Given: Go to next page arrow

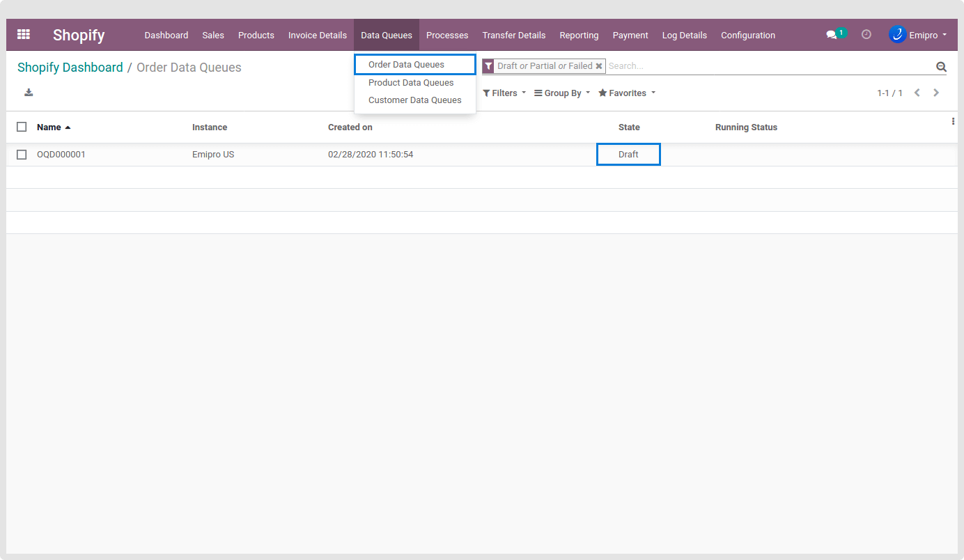Looking at the screenshot, I should pos(936,93).
